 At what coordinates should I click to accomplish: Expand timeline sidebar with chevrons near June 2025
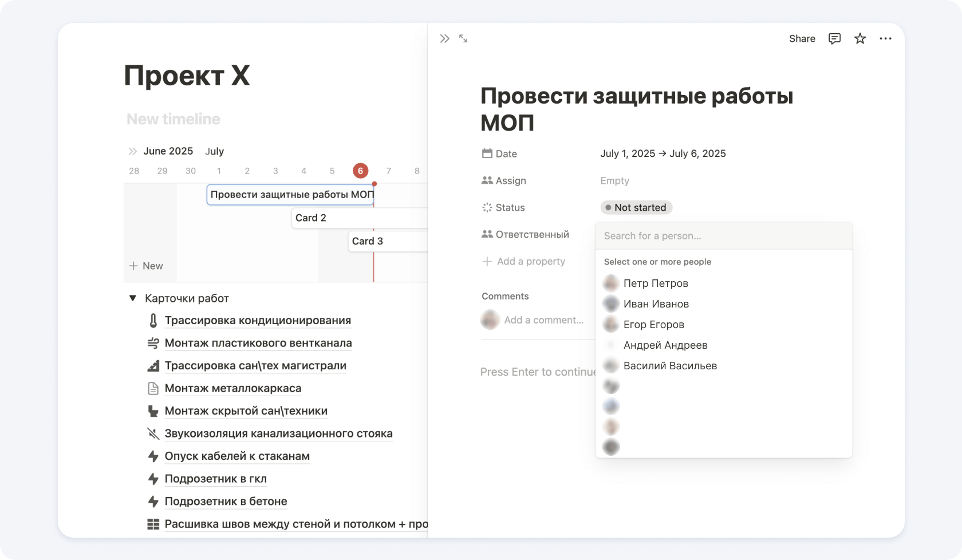(x=133, y=151)
